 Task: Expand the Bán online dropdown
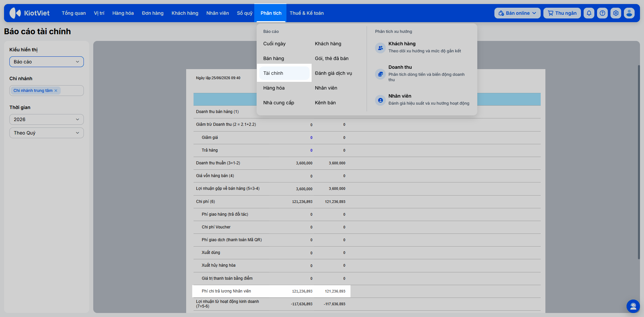[517, 13]
